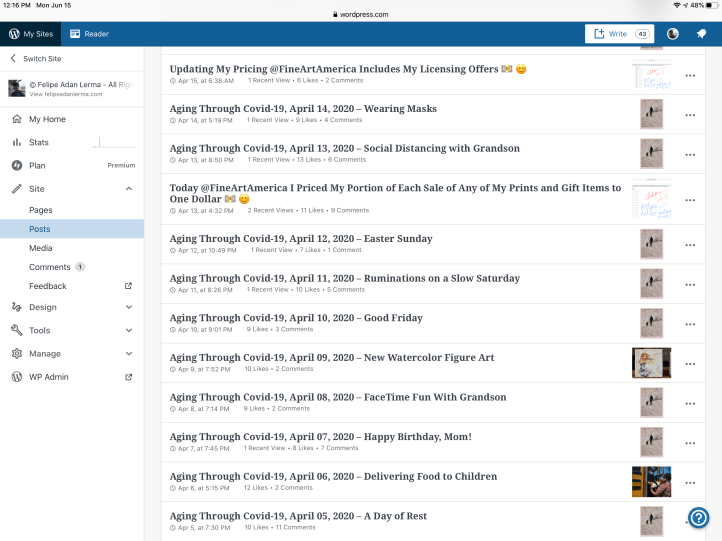
Task: Select Pages in the sidebar
Action: tap(41, 210)
